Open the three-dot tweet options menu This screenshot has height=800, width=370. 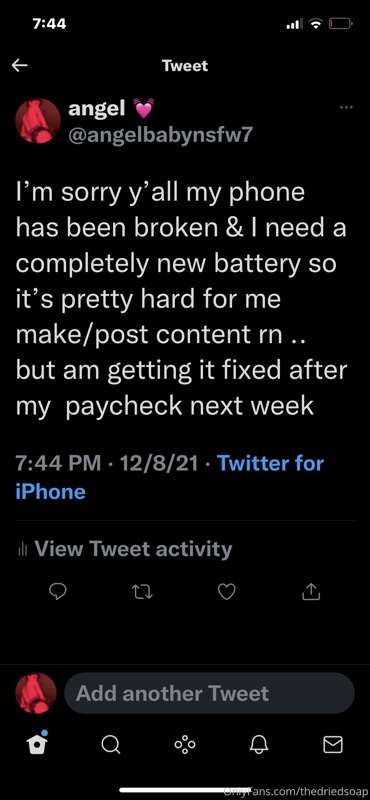(x=346, y=108)
